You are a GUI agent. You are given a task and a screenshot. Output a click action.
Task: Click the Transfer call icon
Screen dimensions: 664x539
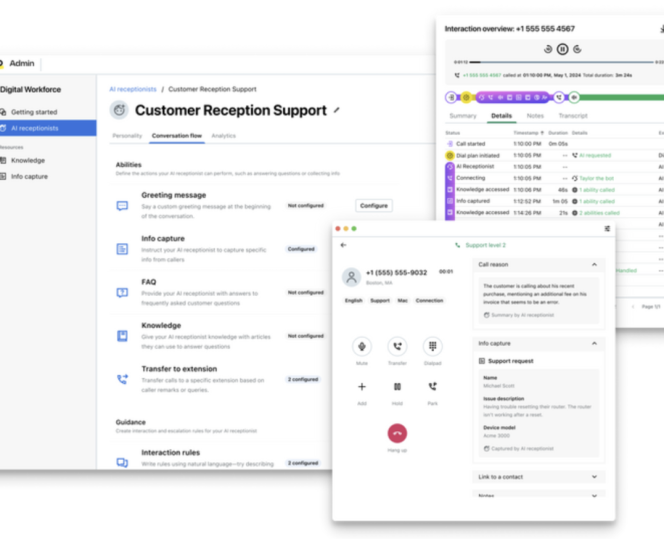click(x=397, y=346)
